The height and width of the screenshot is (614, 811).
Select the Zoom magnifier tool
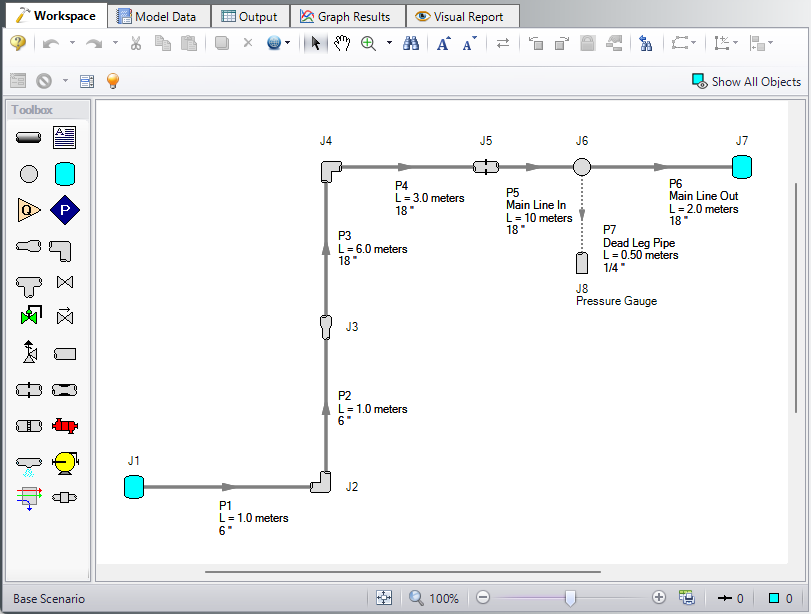369,44
